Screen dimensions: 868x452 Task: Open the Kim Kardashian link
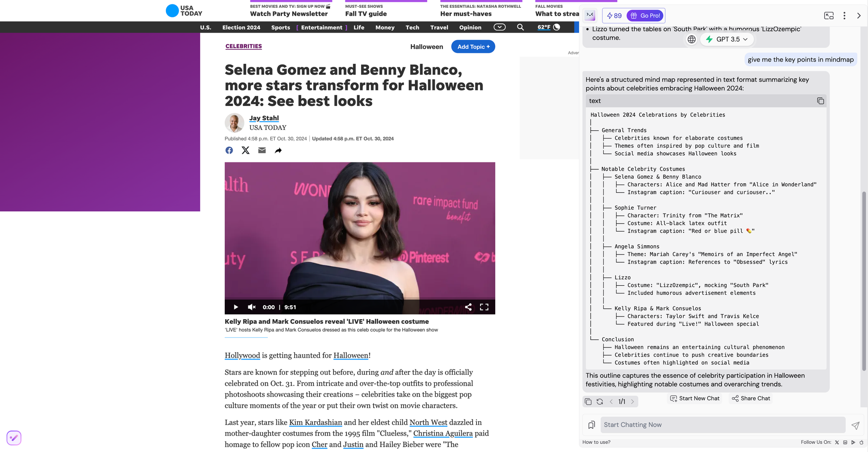[316, 422]
